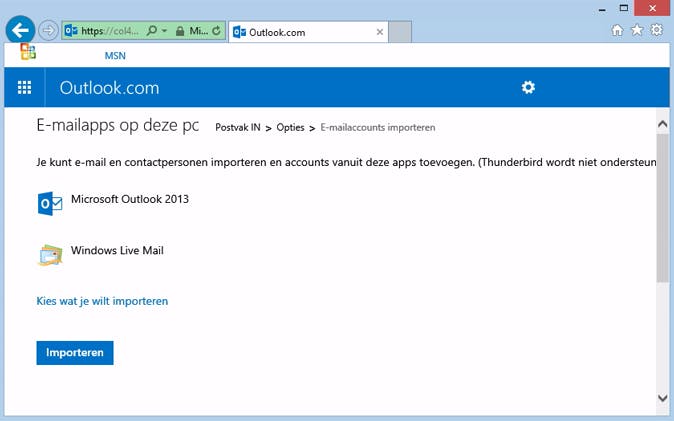Viewport: 674px width, 421px height.
Task: Click the Microsoft Office logo icon
Action: pyautogui.click(x=28, y=52)
